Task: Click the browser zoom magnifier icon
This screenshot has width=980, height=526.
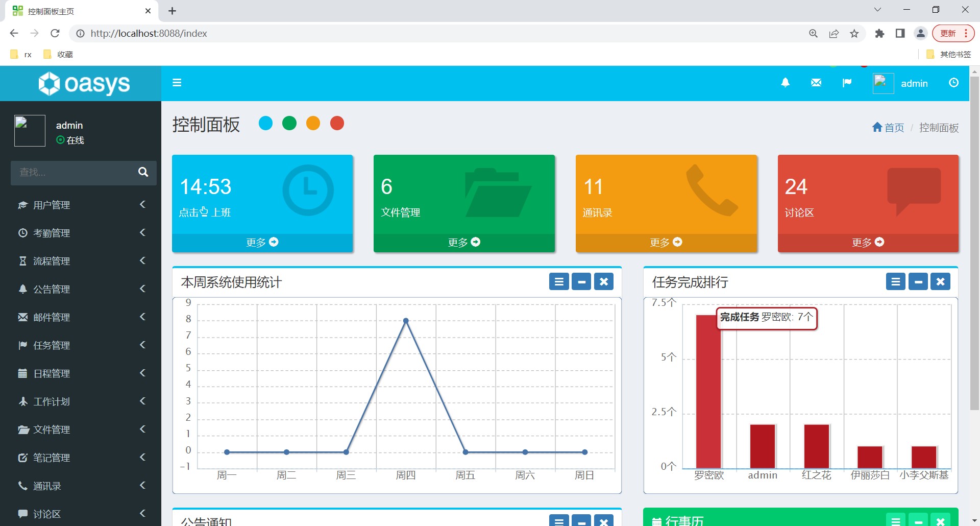Action: [814, 34]
